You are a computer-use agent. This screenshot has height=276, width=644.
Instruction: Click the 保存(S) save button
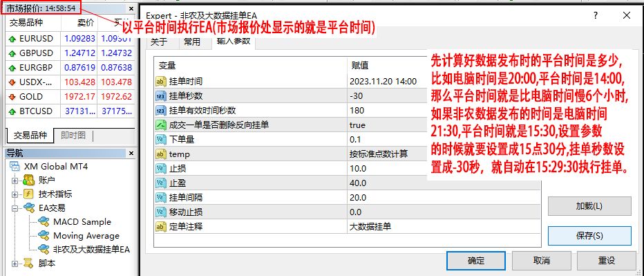pyautogui.click(x=589, y=236)
